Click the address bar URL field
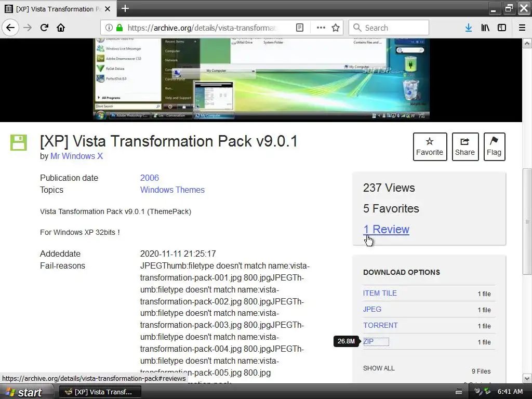Viewport: 532px width, 399px height. point(202,28)
